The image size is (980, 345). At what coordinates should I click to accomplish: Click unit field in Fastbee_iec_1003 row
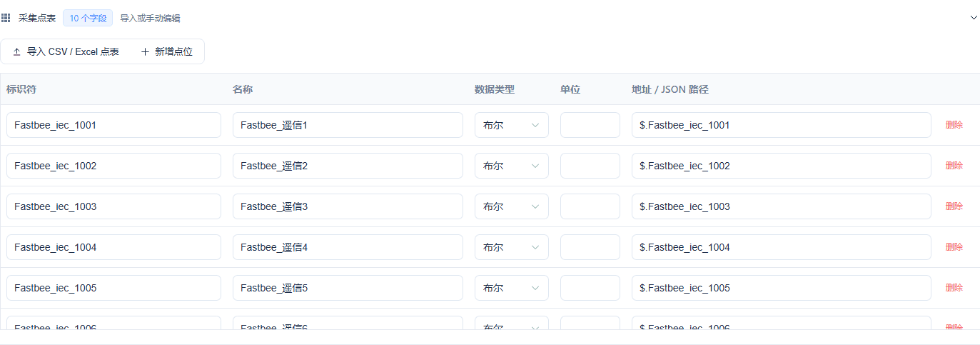tap(590, 206)
